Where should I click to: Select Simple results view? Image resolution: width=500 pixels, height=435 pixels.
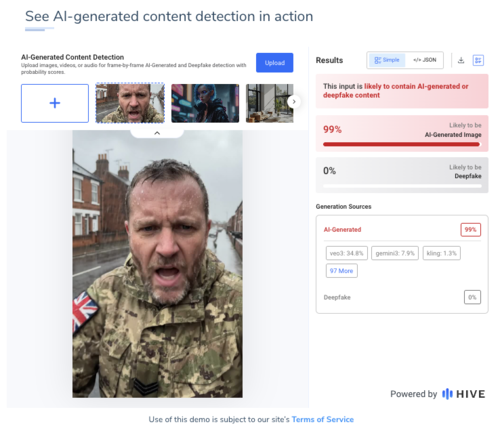tap(387, 60)
